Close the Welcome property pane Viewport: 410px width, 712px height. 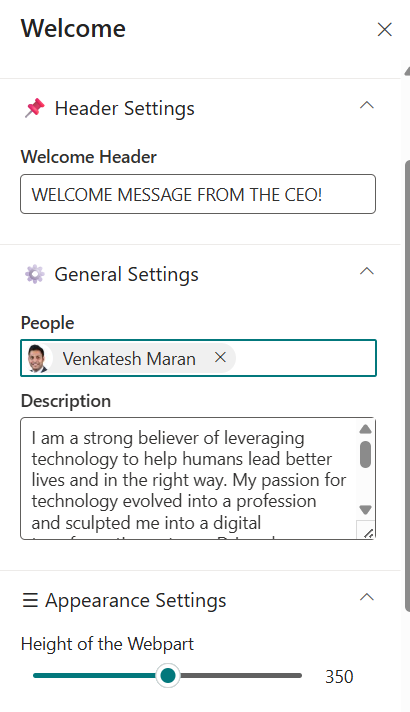click(385, 30)
